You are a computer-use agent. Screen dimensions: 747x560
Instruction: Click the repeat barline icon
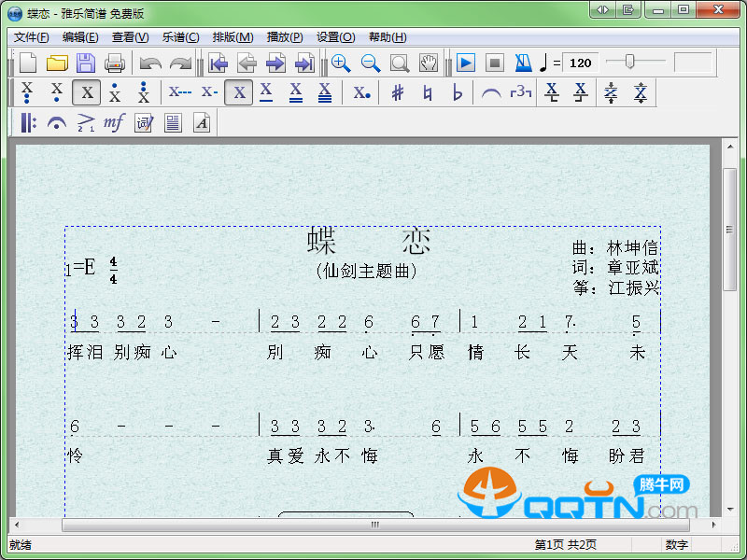(28, 122)
